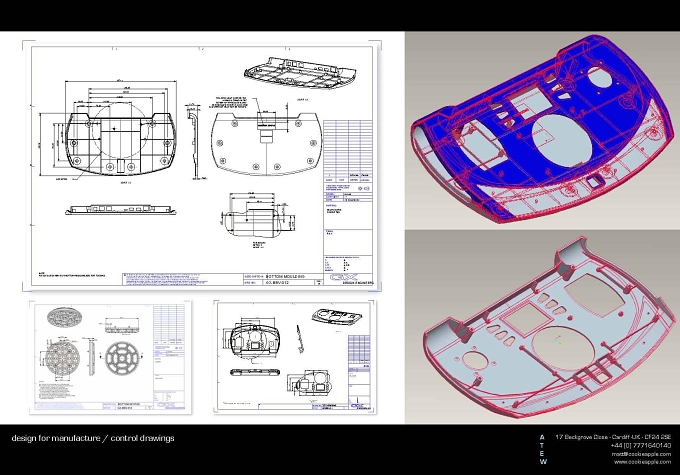Click the round grille plan view in small drawing
This screenshot has height=475, width=680.
(62, 358)
